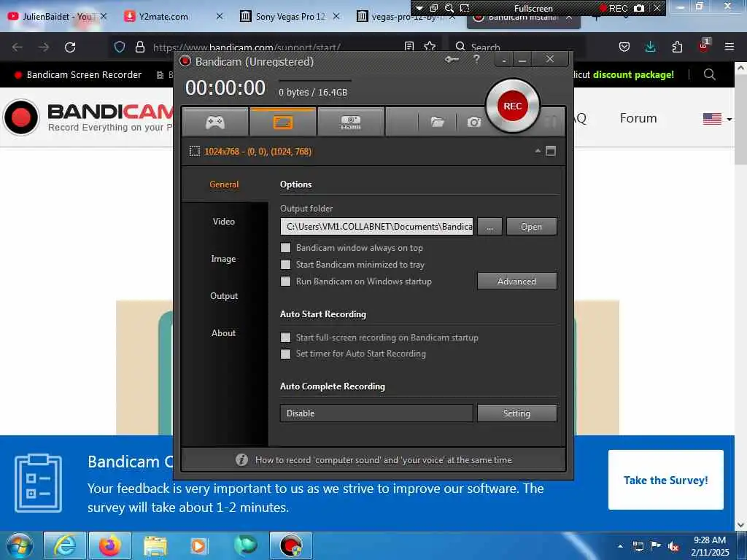Click the Open output folder button

[x=531, y=227]
